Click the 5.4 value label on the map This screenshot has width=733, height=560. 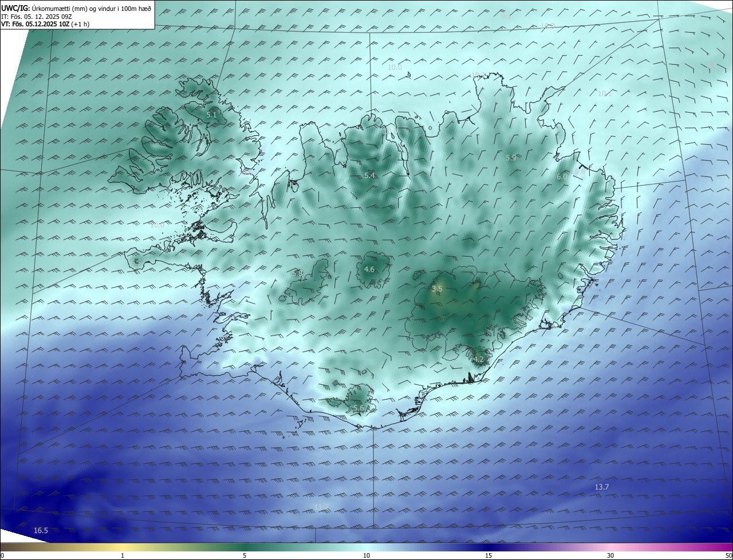(x=369, y=176)
